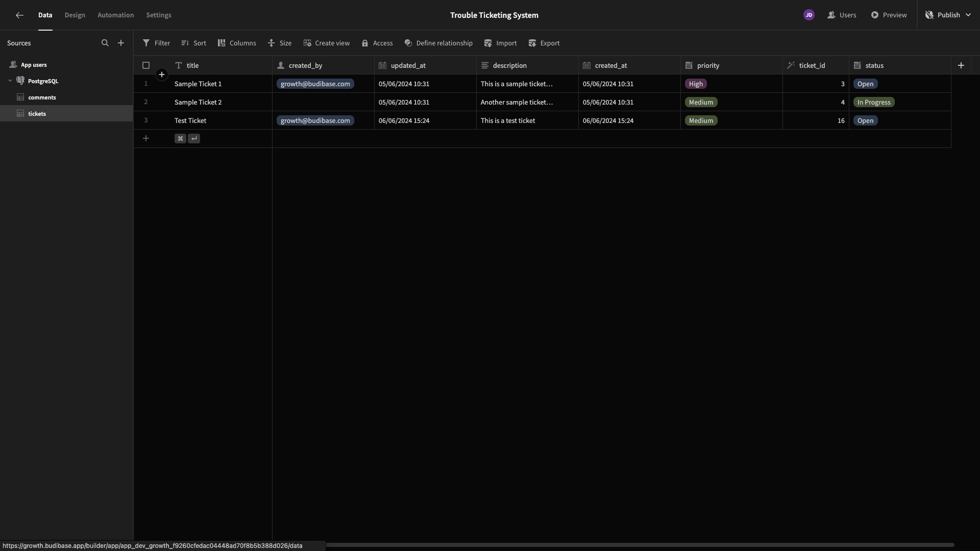Click the High priority badge on ticket 1
980x551 pixels.
696,84
